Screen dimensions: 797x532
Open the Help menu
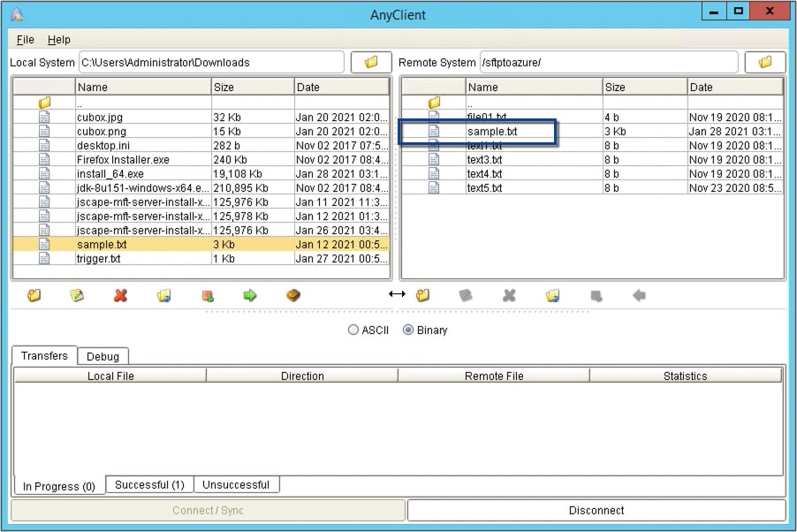coord(58,40)
